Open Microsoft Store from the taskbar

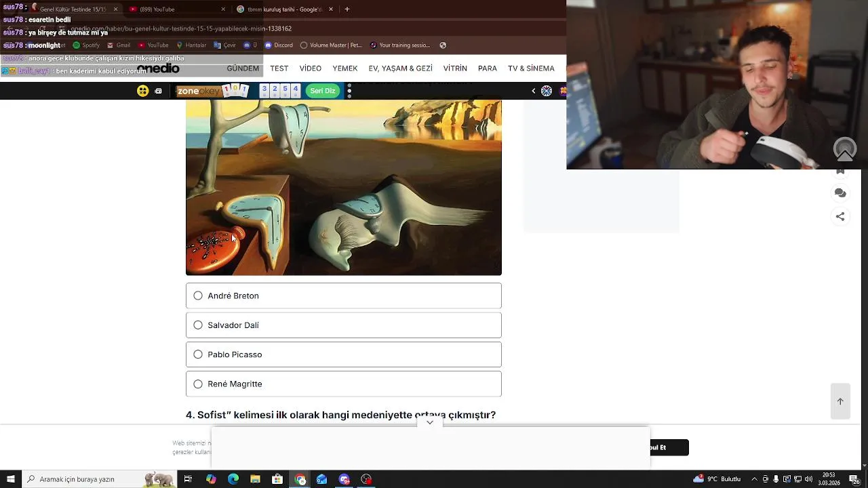coord(277,479)
